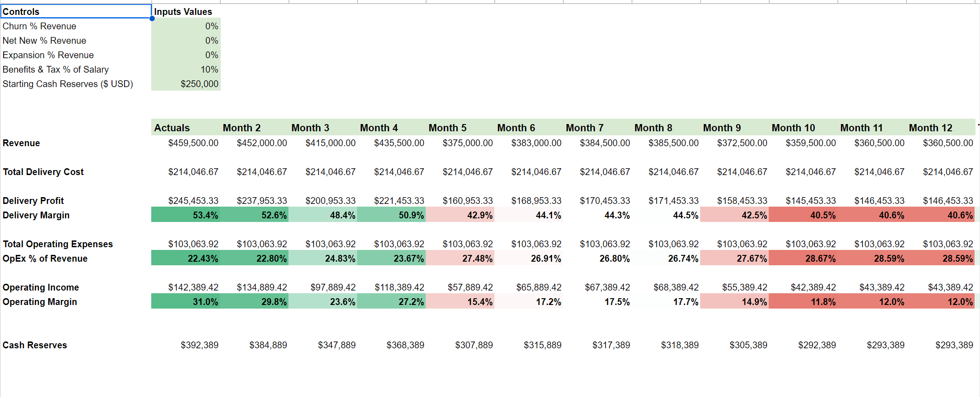
Task: Edit the Net New % Revenue input value
Action: tap(186, 41)
